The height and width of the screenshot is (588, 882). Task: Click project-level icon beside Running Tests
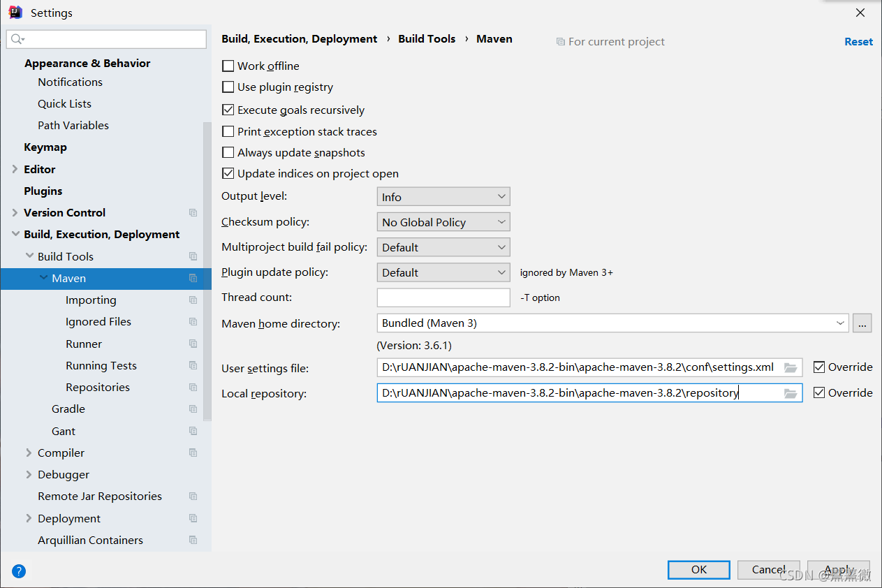coord(193,365)
